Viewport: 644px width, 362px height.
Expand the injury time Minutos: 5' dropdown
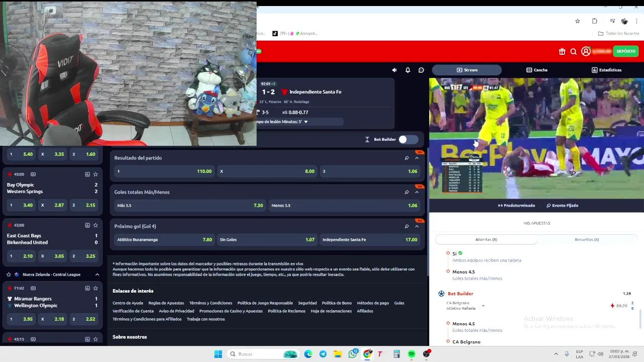click(305, 122)
